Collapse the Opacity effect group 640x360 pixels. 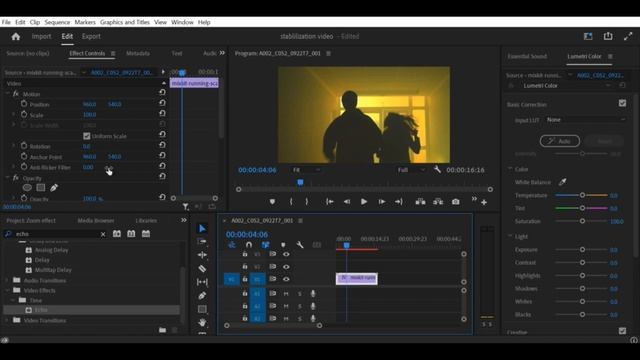(7, 178)
